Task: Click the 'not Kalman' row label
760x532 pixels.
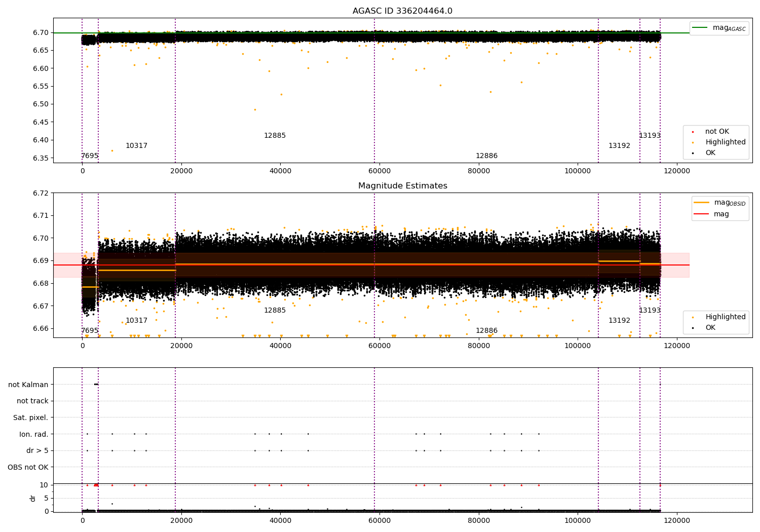Action: click(28, 385)
